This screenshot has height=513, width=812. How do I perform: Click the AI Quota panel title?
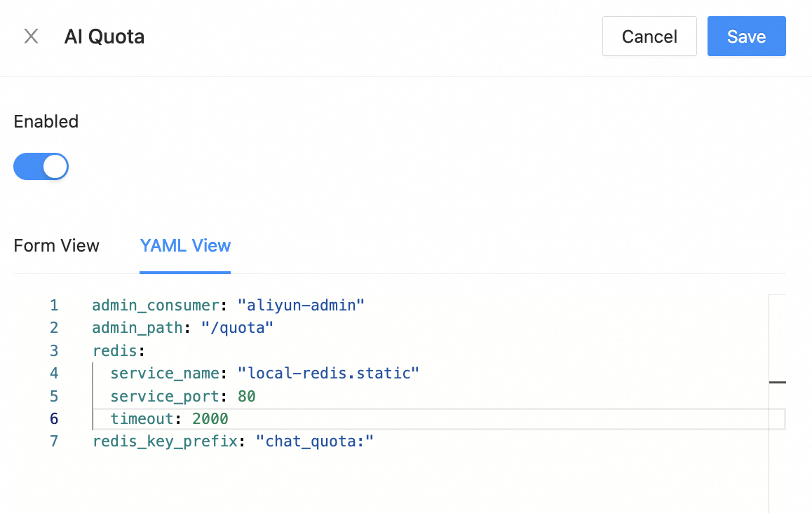[104, 36]
